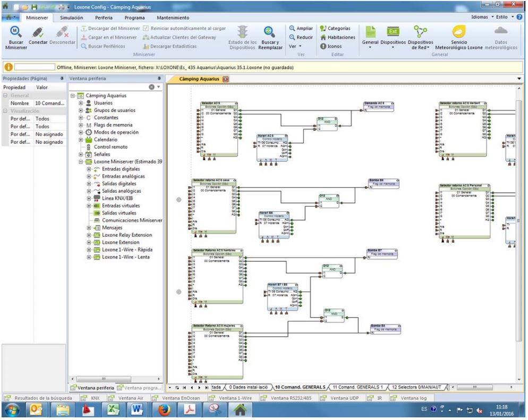
Task: Click the Dispositivos Ext icon
Action: click(x=393, y=32)
